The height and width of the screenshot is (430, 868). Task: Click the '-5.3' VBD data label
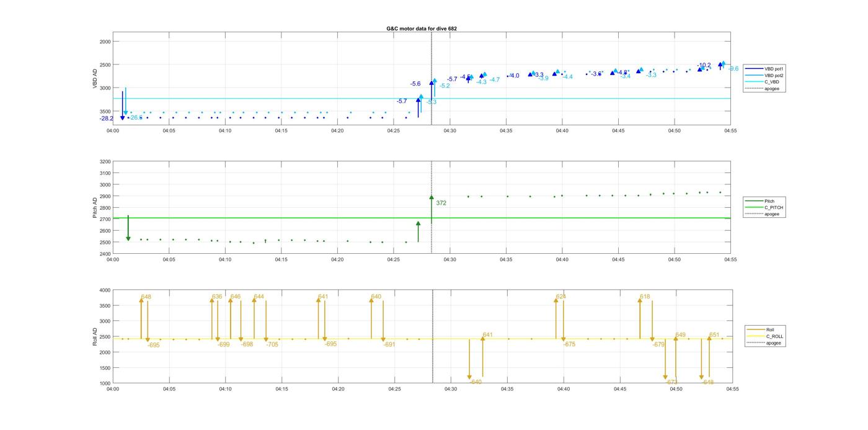tap(432, 102)
